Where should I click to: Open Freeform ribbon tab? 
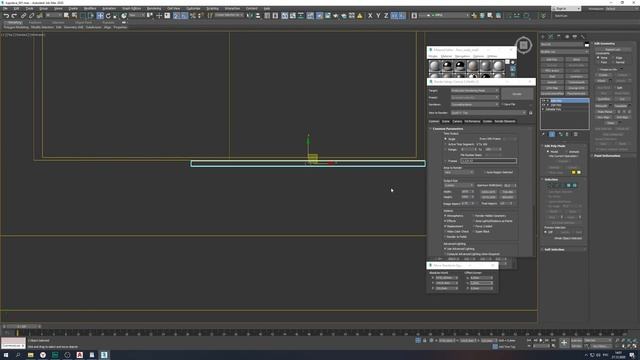click(x=35, y=22)
